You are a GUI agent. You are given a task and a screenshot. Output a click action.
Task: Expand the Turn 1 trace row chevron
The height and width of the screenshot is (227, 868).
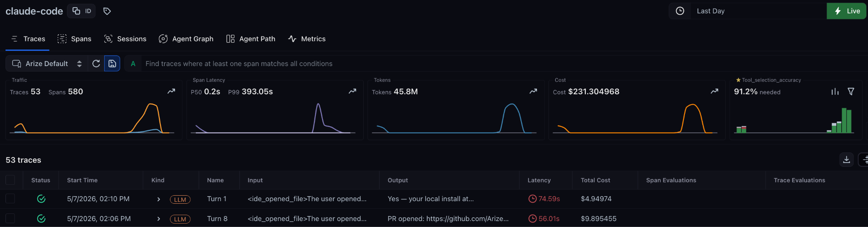point(159,199)
